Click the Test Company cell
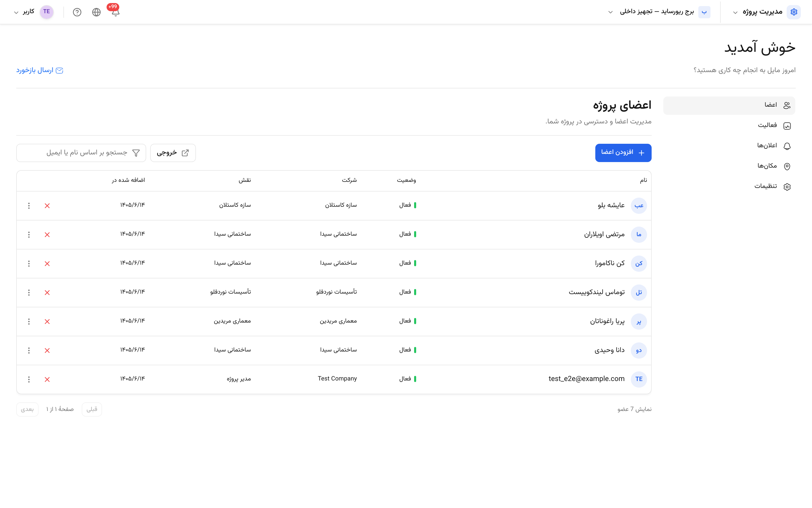This screenshot has width=812, height=508. 337,379
